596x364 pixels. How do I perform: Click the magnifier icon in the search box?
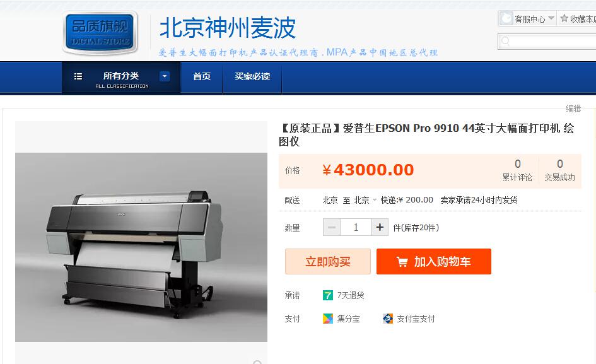[506, 41]
